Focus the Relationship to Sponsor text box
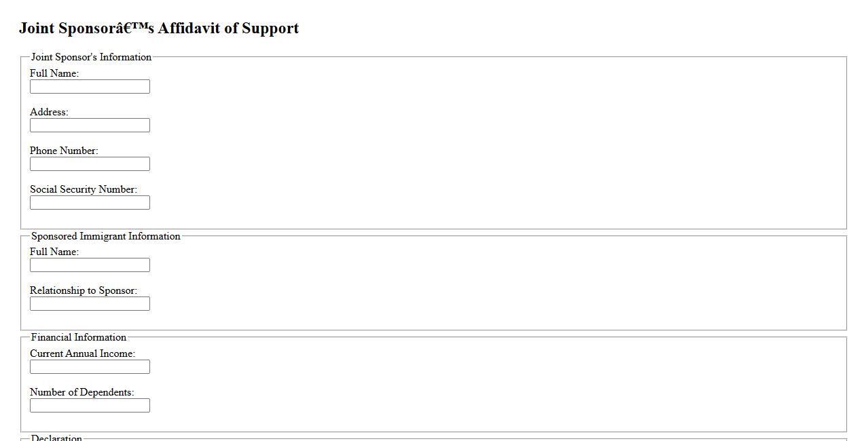Image resolution: width=868 pixels, height=441 pixels. click(x=90, y=304)
